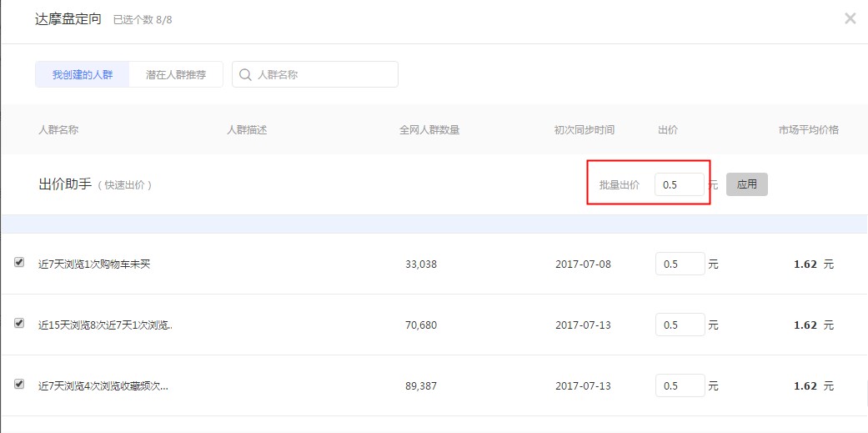The width and height of the screenshot is (868, 433).
Task: Click the 出价助手 heading
Action: tap(65, 184)
